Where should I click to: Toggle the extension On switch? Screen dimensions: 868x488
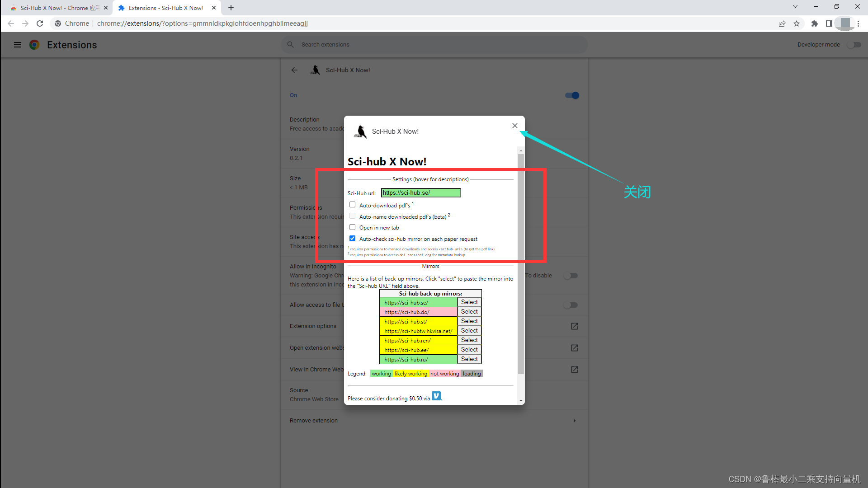click(x=572, y=95)
